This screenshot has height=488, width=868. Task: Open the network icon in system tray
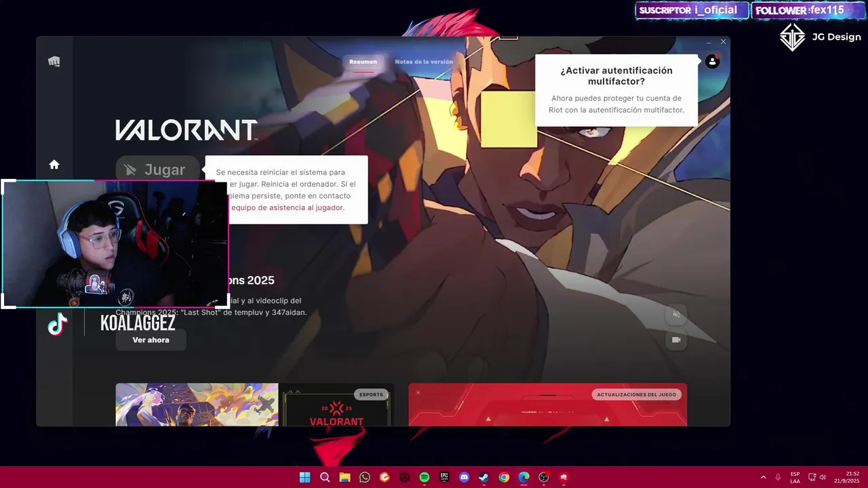tap(812, 477)
